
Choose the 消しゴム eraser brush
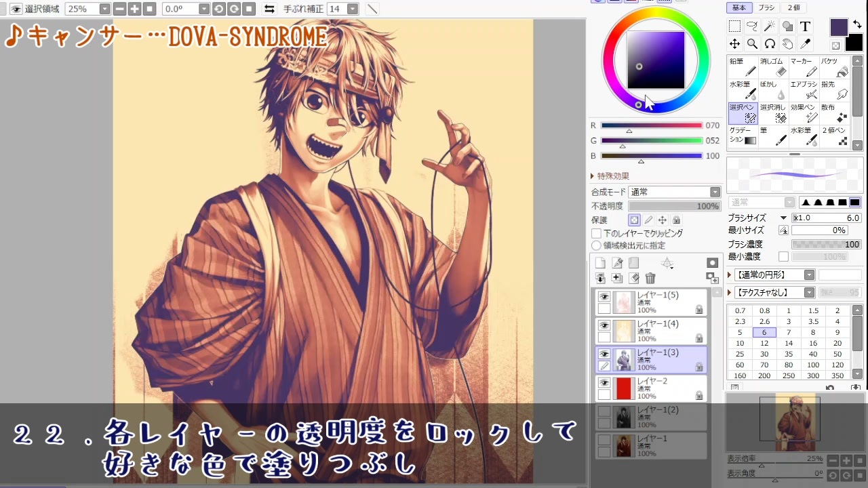tap(773, 67)
